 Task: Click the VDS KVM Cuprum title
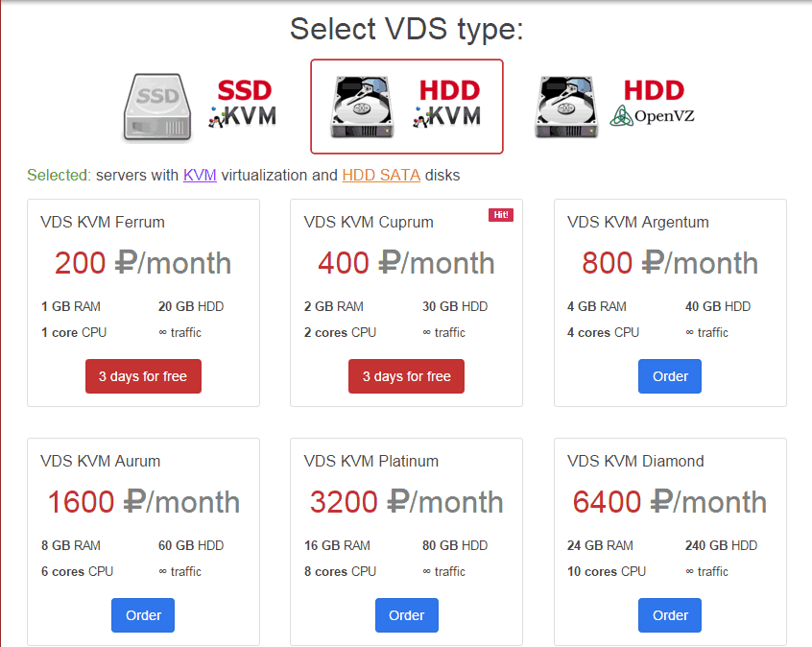369,223
